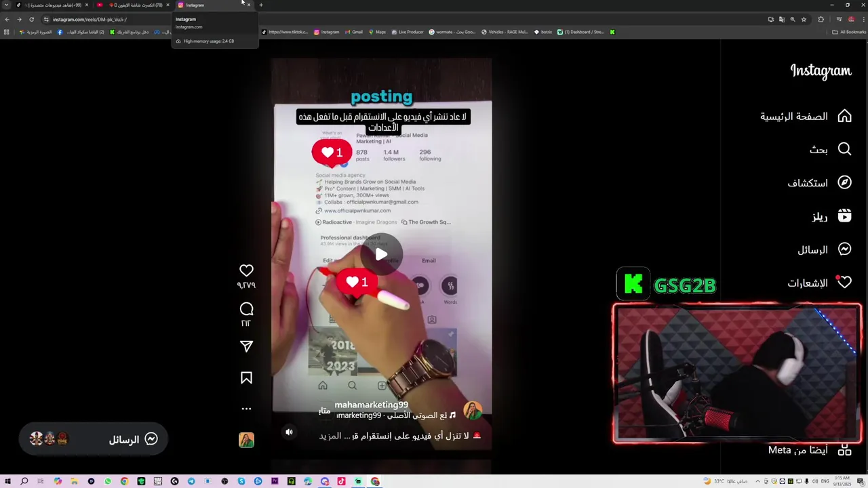Go back in browser history
Image resolution: width=868 pixels, height=488 pixels.
[x=7, y=19]
